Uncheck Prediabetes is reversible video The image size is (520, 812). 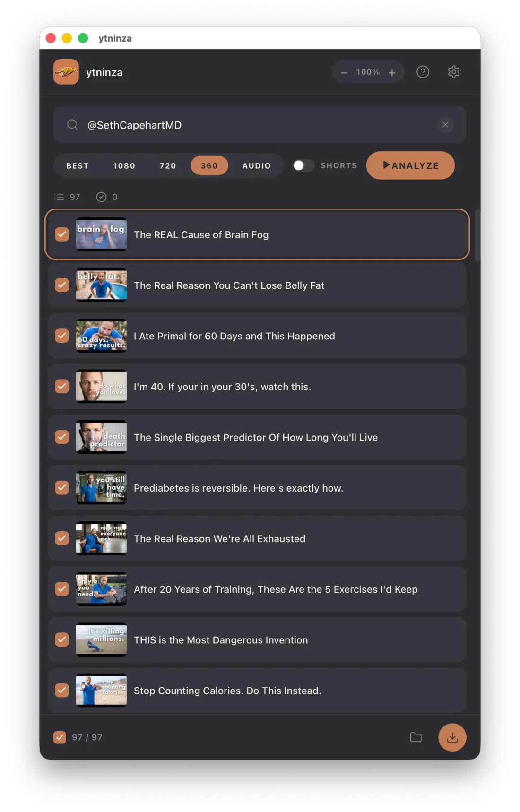(62, 487)
